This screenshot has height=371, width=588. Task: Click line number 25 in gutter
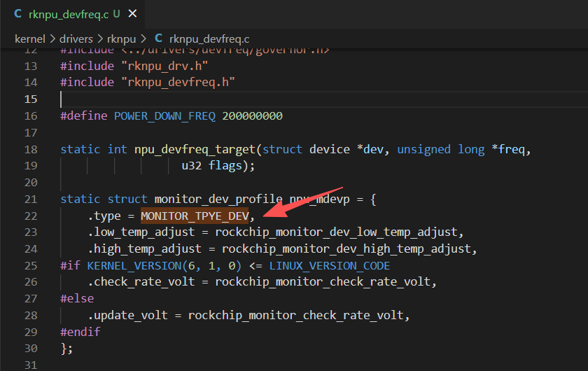[x=31, y=265]
